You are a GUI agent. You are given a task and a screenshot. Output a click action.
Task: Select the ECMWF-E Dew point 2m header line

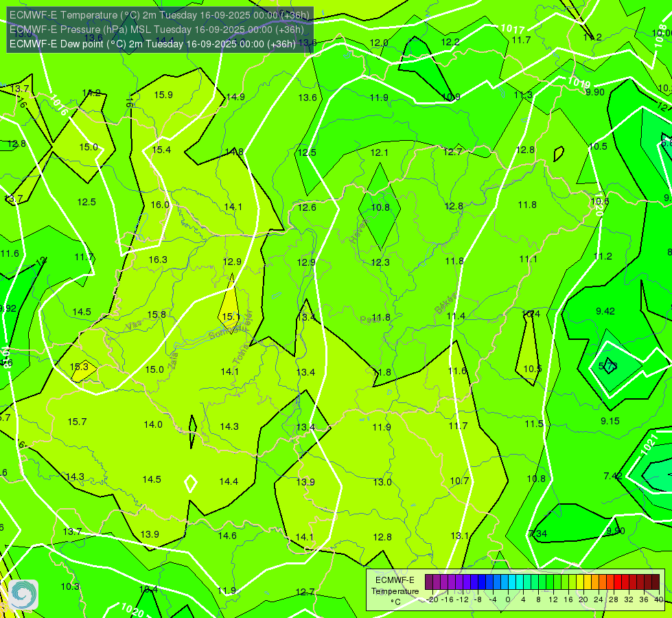click(152, 44)
